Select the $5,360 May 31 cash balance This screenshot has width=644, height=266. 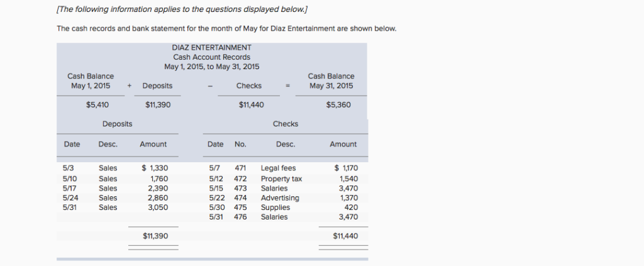click(338, 105)
